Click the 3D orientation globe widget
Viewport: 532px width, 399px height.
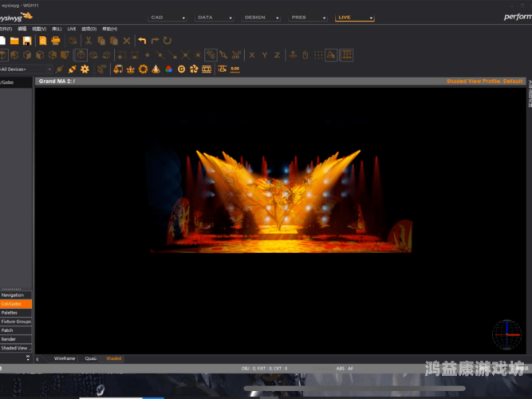point(506,334)
